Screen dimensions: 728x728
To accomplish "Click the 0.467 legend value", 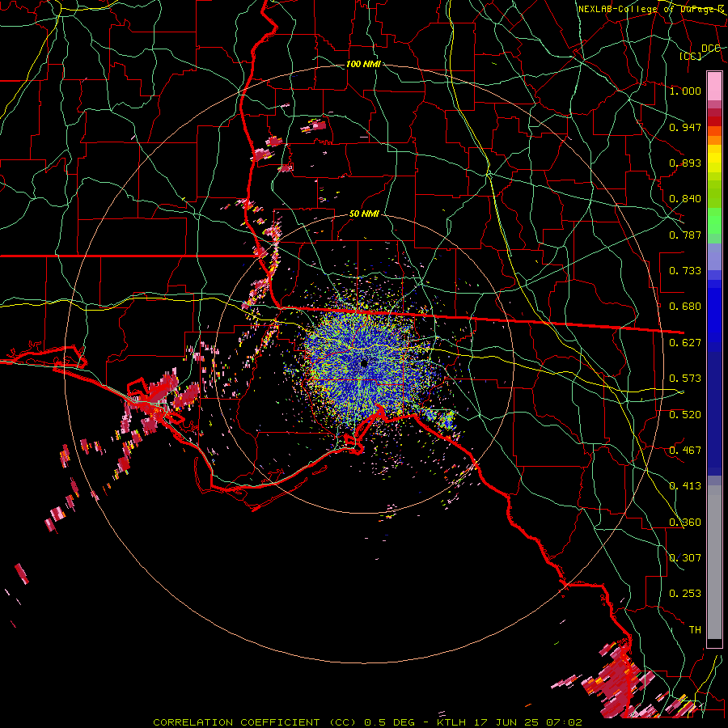I will pyautogui.click(x=685, y=451).
